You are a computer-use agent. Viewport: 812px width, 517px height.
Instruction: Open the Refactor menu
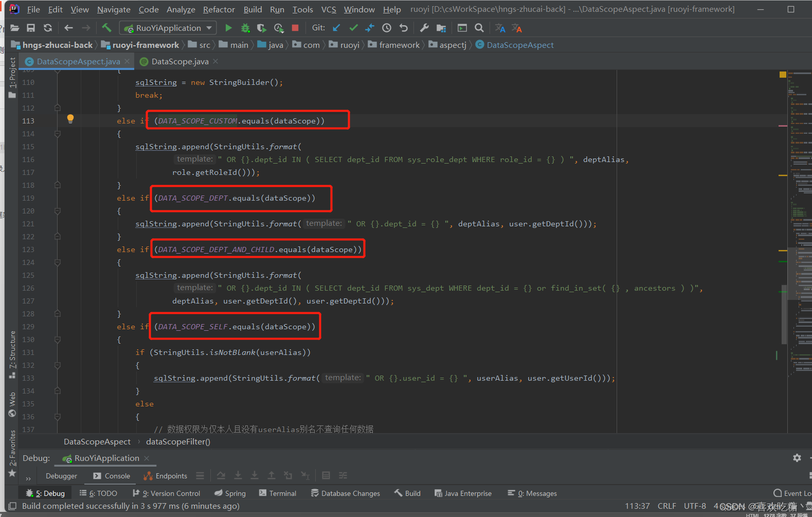(x=219, y=9)
